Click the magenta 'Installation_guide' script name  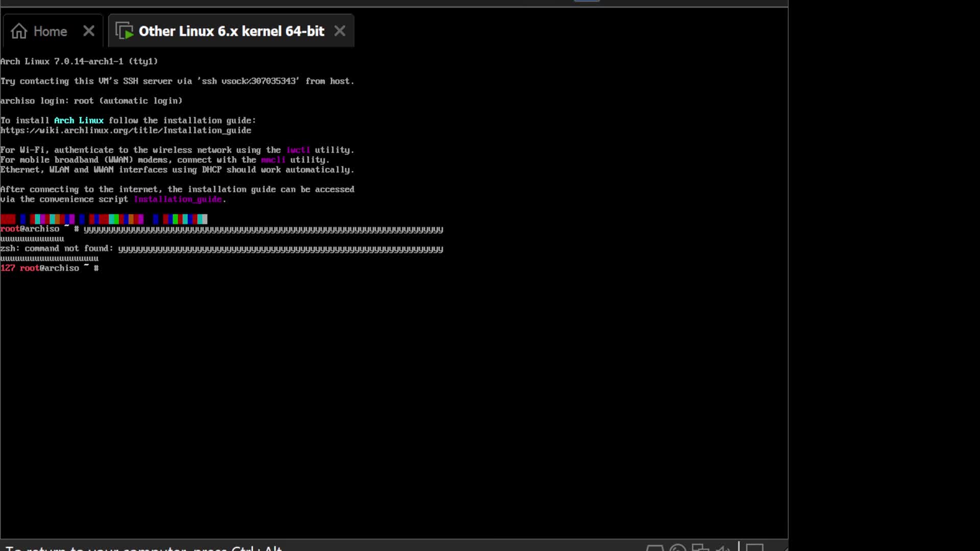pyautogui.click(x=178, y=199)
